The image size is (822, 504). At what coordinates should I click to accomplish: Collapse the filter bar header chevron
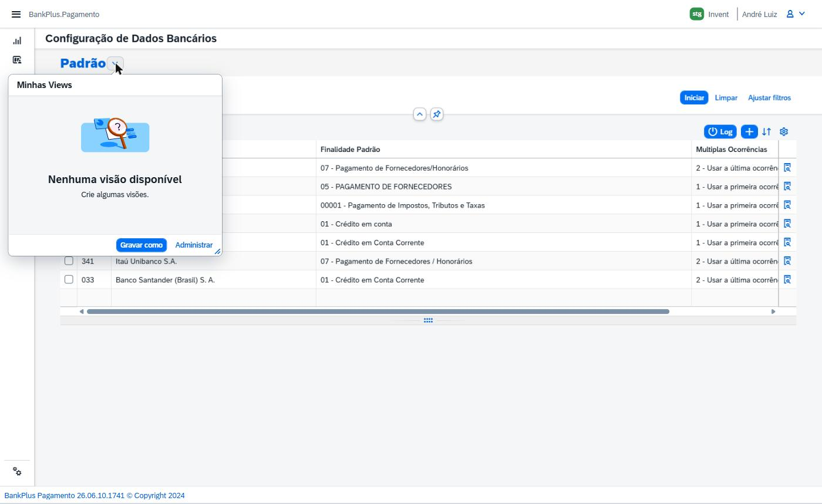pos(419,114)
